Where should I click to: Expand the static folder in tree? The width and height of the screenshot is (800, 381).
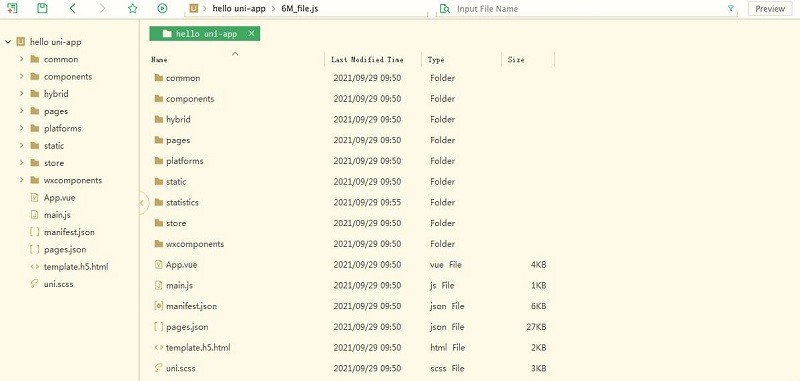(x=21, y=145)
